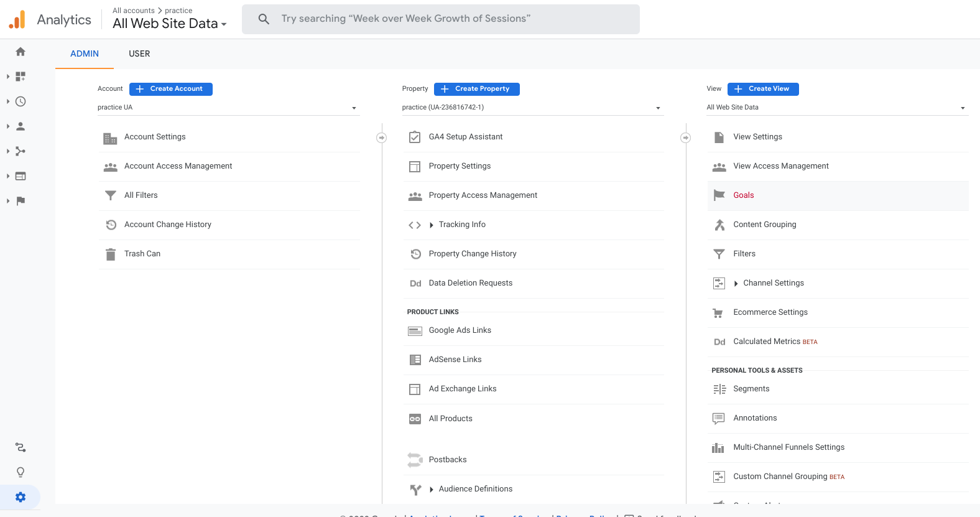This screenshot has width=980, height=517.
Task: Click the Goals flag icon
Action: coord(719,195)
